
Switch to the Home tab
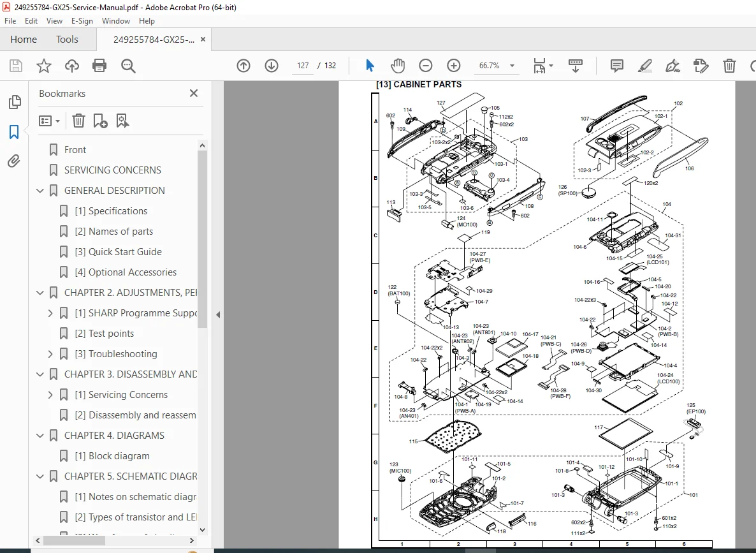(x=24, y=39)
